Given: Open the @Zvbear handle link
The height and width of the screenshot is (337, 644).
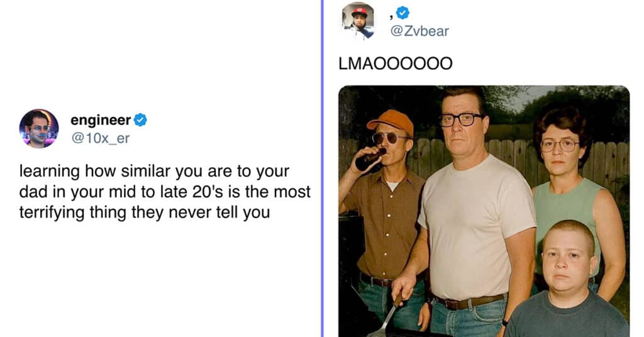Looking at the screenshot, I should point(419,31).
